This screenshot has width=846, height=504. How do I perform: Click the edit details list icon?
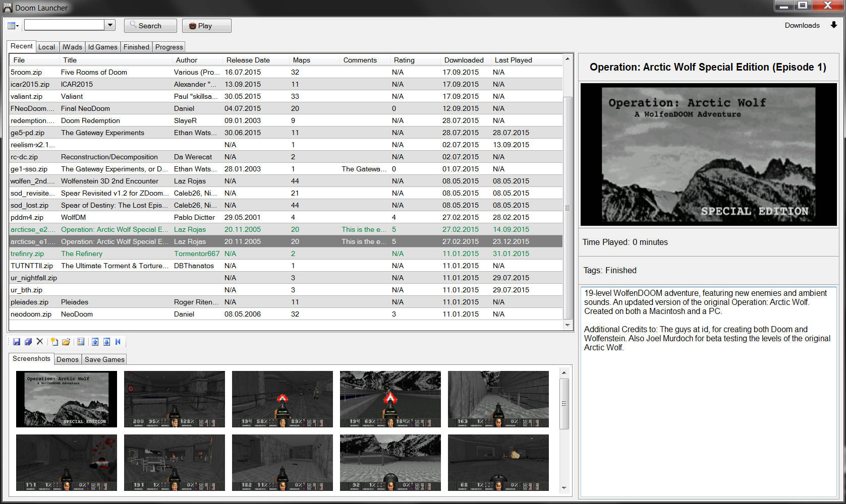(x=81, y=342)
